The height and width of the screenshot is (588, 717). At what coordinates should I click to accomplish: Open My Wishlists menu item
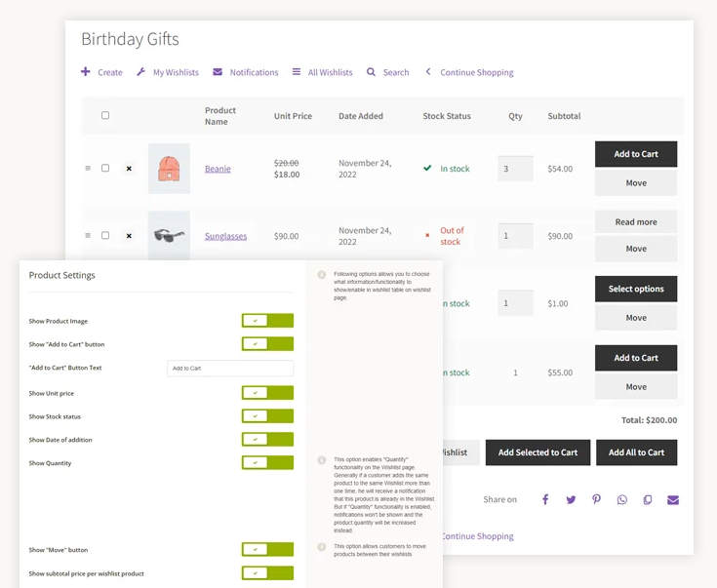(176, 72)
